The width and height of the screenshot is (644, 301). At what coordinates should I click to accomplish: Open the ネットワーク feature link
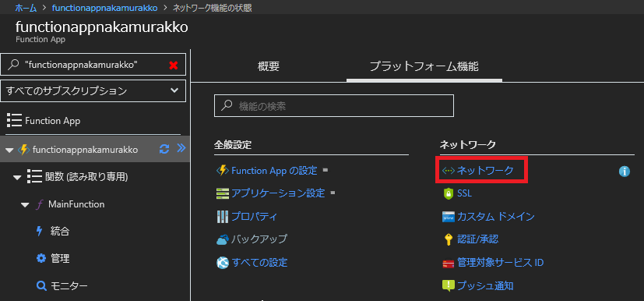(485, 170)
